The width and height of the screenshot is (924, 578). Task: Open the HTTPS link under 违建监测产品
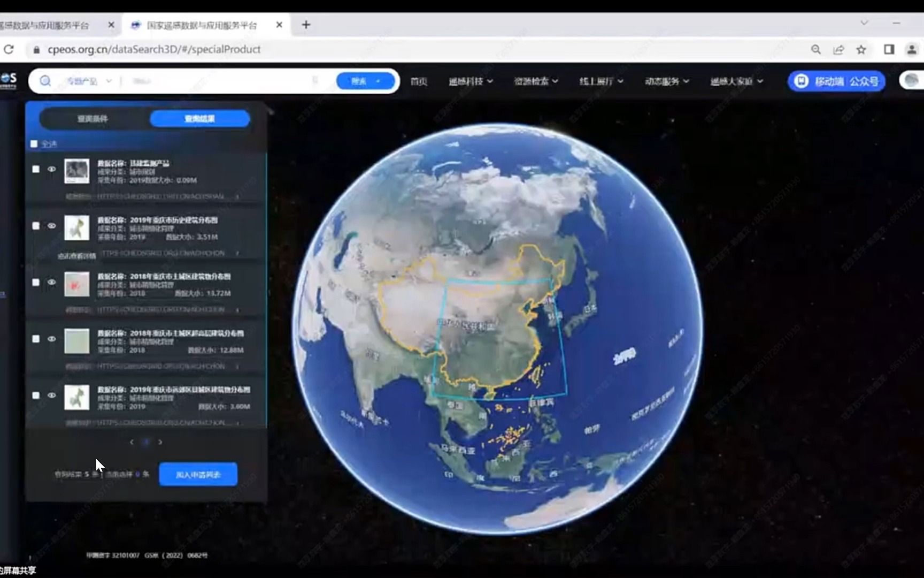160,196
